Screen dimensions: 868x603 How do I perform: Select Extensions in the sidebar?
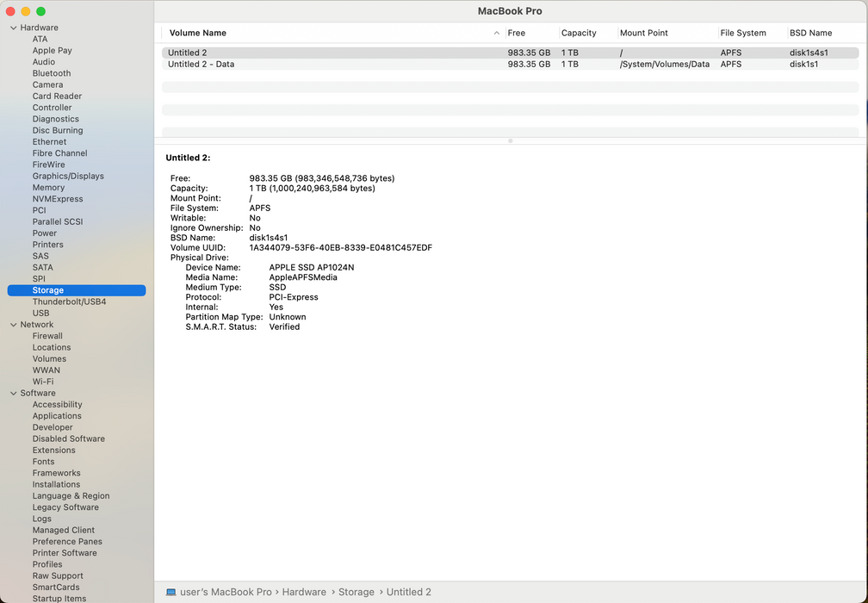(53, 451)
